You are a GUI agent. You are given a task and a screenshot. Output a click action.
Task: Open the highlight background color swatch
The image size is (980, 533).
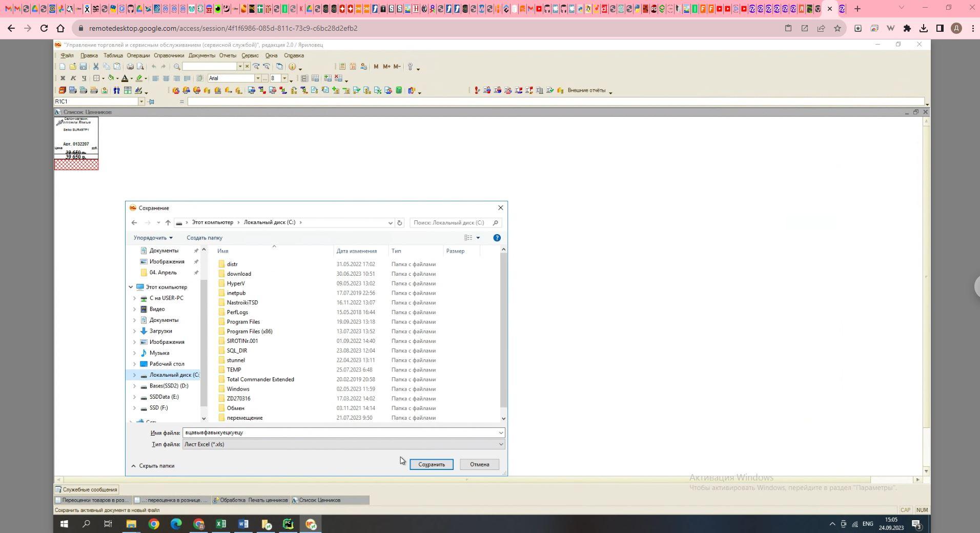pos(139,78)
